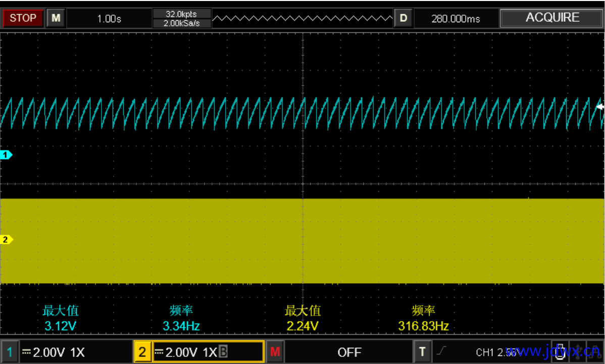Image resolution: width=605 pixels, height=364 pixels.
Task: Click the 32.0kpts memory depth readout
Action: pyautogui.click(x=182, y=14)
